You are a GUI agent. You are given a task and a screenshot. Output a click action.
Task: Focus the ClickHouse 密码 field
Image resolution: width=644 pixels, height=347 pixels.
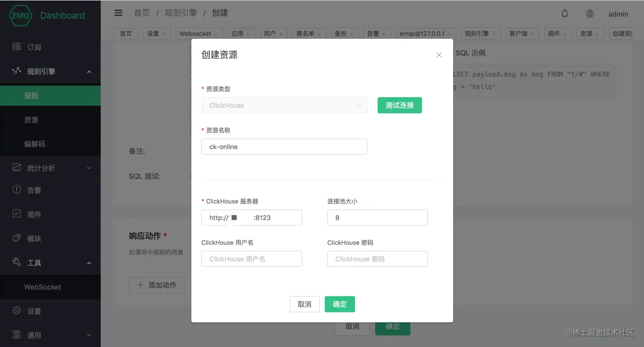pos(377,259)
